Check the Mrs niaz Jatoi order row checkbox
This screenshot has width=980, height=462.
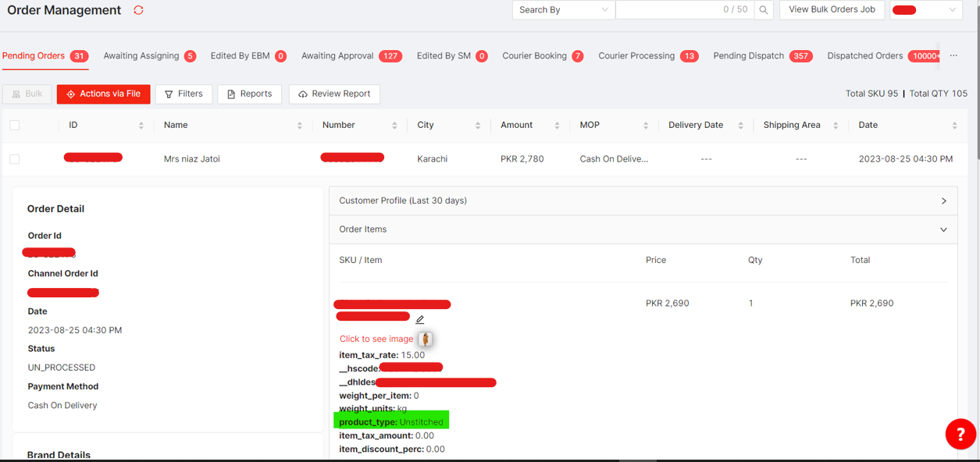15,159
